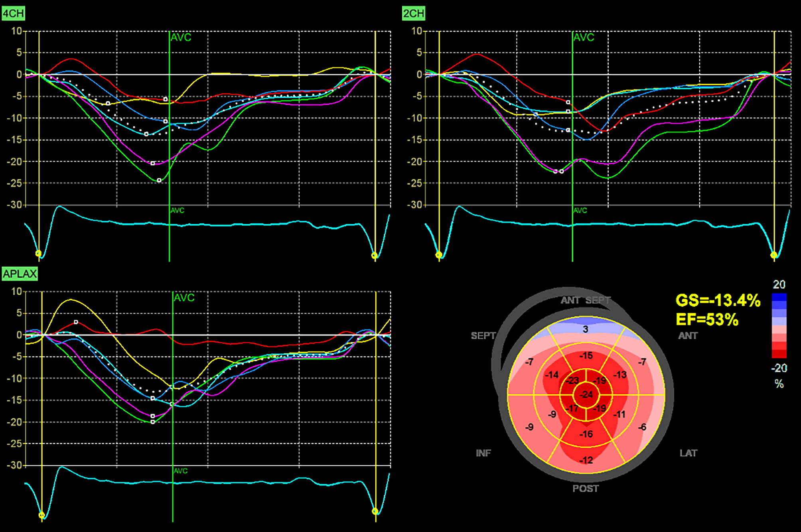Image resolution: width=801 pixels, height=532 pixels.
Task: Click the AVC marker label atop APLAX graph
Action: coord(184,298)
